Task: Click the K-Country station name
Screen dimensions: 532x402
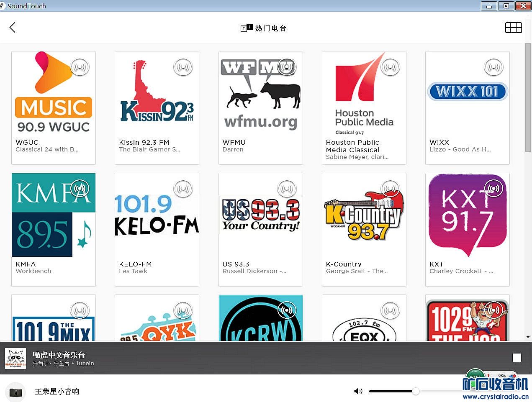Action: (344, 264)
